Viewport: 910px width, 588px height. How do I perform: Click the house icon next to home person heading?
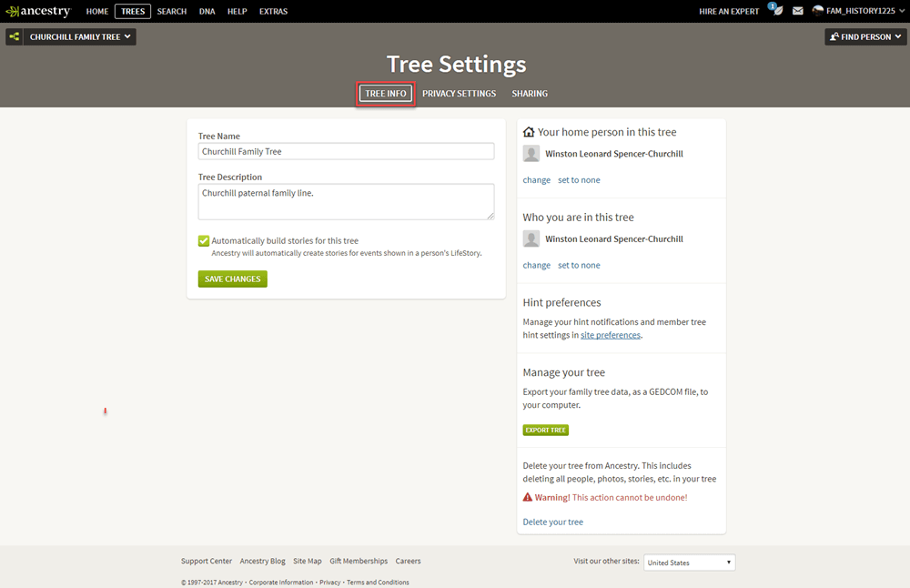[x=529, y=132]
